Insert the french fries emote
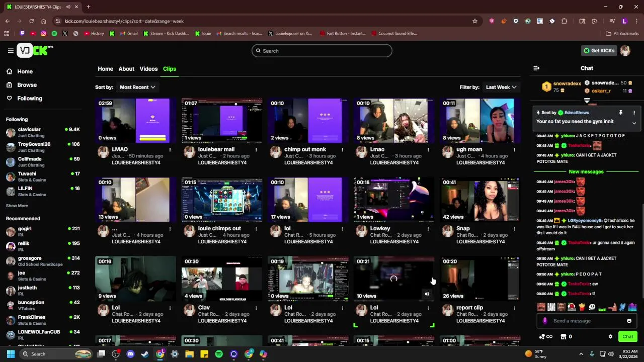This screenshot has width=644, height=362. tap(582, 307)
